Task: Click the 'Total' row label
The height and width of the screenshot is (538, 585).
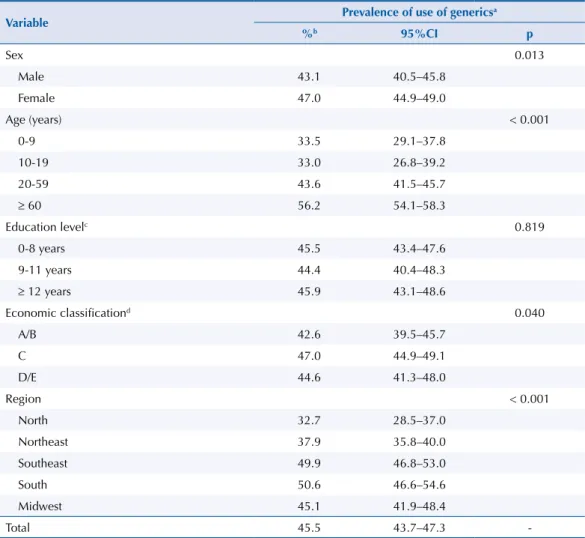Action: pyautogui.click(x=18, y=528)
